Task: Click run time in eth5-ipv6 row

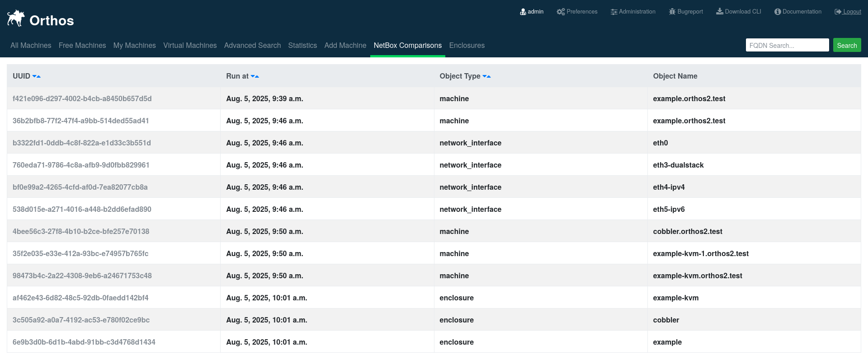Action: (264, 209)
